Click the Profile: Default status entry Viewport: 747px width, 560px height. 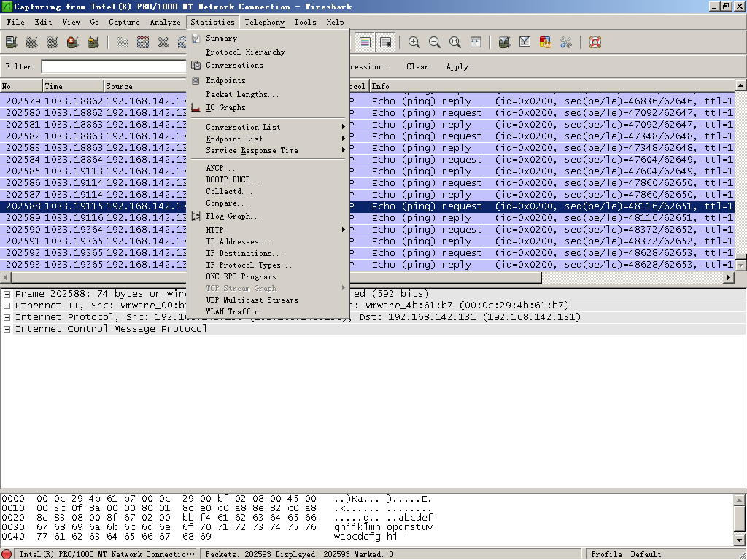tap(626, 554)
